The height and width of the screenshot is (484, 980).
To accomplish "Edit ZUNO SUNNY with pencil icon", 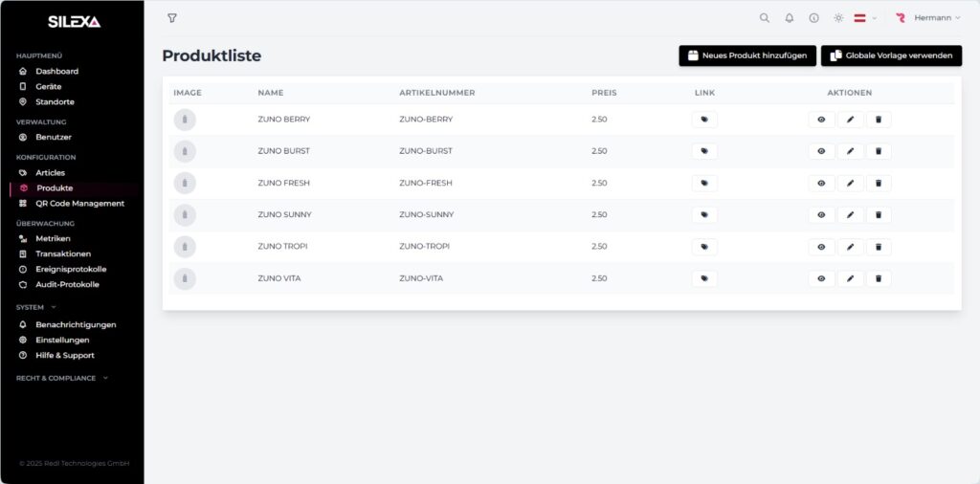I will [x=850, y=215].
